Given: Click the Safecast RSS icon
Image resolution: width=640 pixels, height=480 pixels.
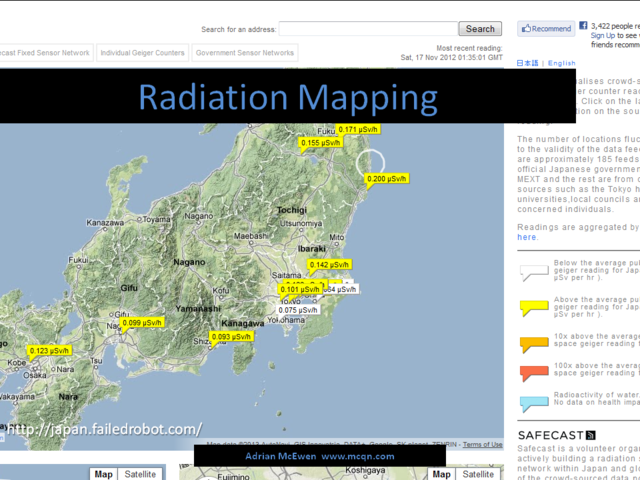Looking at the screenshot, I should [591, 435].
